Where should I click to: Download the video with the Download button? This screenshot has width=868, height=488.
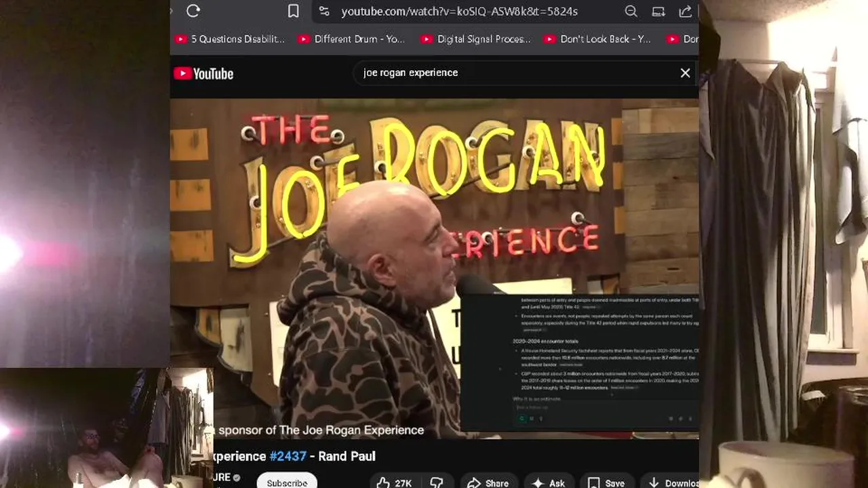[671, 483]
